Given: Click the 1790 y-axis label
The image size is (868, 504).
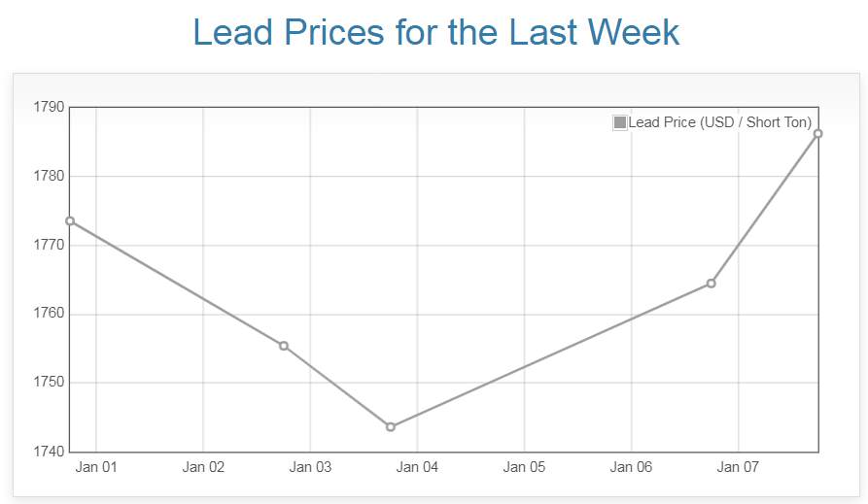Looking at the screenshot, I should [48, 107].
